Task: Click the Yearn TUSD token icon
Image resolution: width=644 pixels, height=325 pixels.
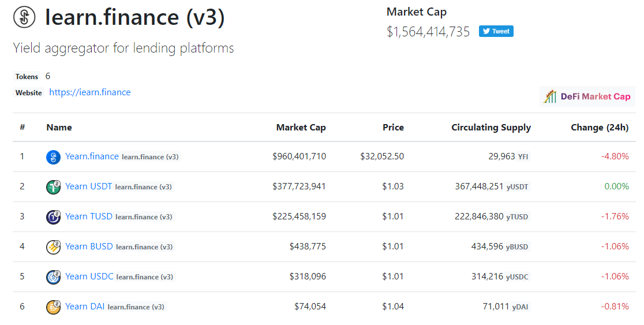Action: [54, 217]
